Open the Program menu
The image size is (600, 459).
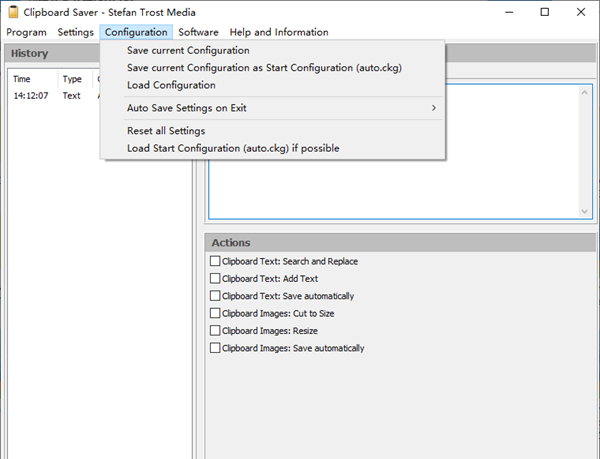coord(26,32)
